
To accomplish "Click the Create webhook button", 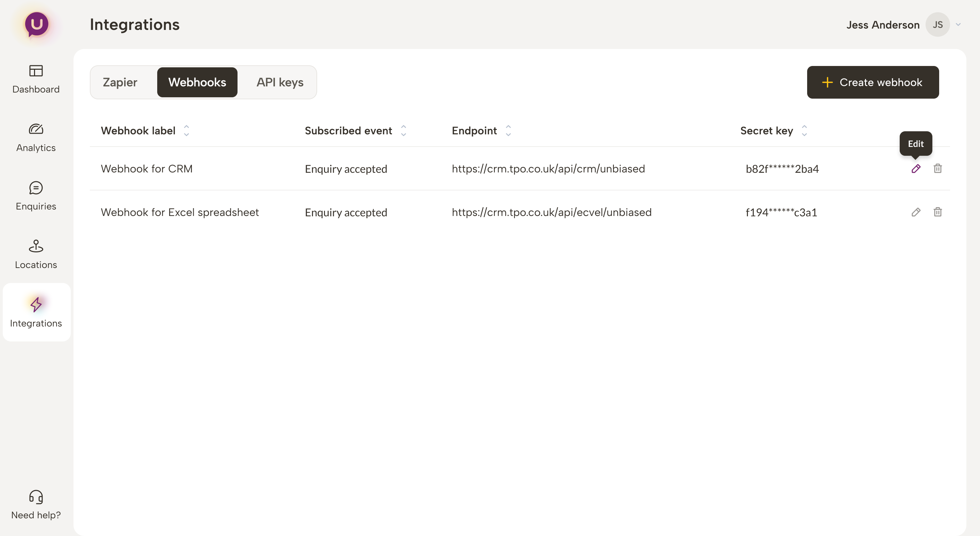I will click(873, 82).
